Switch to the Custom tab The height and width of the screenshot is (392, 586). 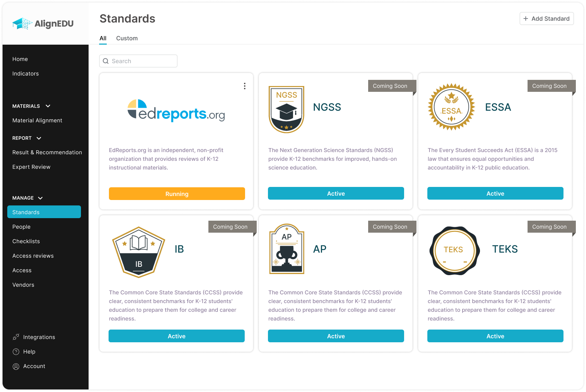[127, 38]
